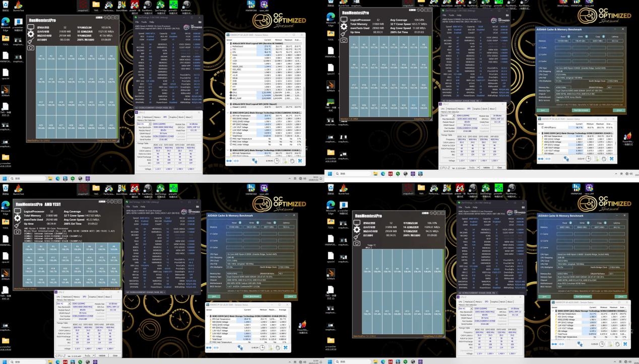Click HWiNFO settings gear icon in top-left screenshot
639x364 pixels.
click(x=292, y=161)
